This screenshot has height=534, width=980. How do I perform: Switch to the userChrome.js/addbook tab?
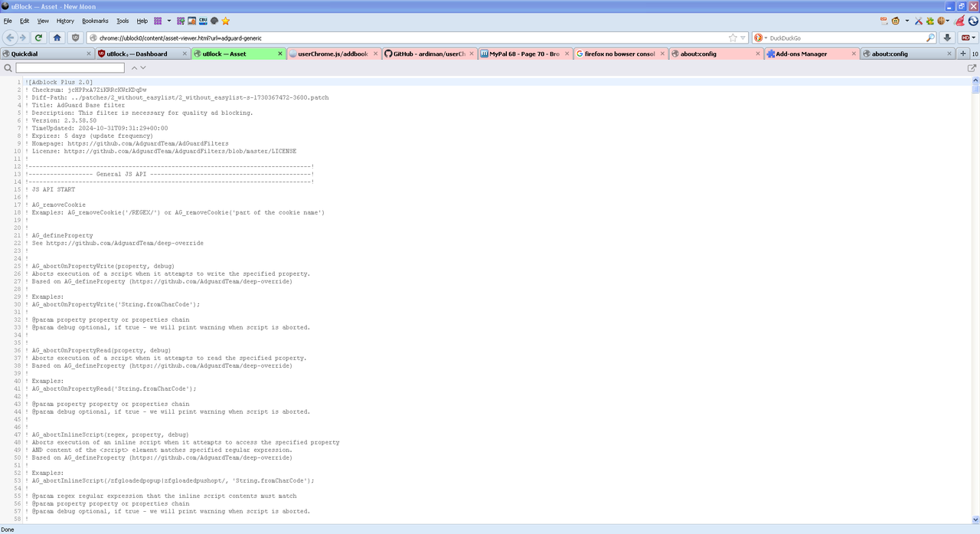pos(334,54)
